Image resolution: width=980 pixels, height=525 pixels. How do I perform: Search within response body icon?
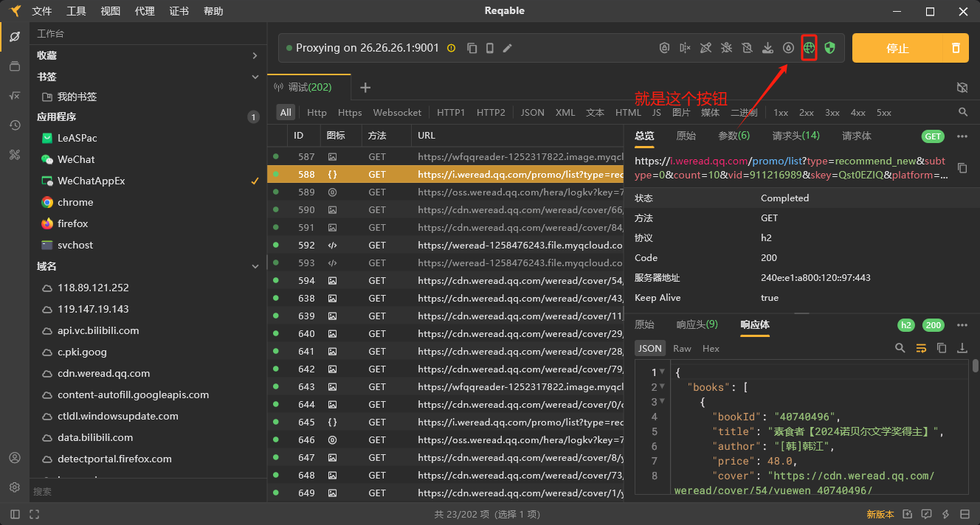(x=900, y=348)
